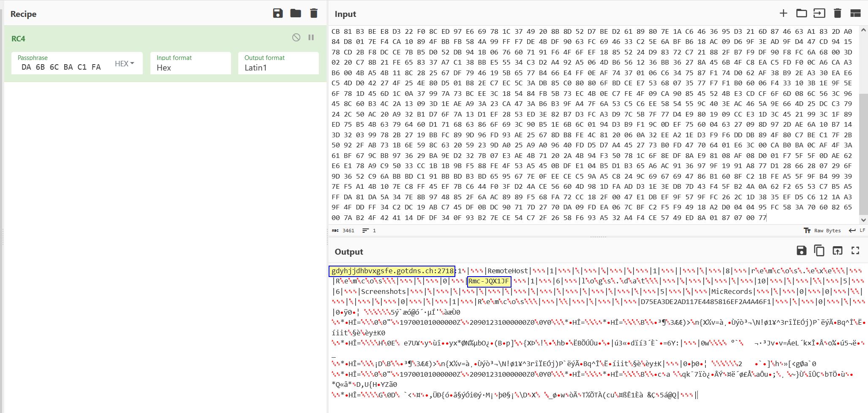Click D75EA3DE2AD117E4485816EF2A4A46F1 hash in output
The image size is (868, 413).
(706, 302)
